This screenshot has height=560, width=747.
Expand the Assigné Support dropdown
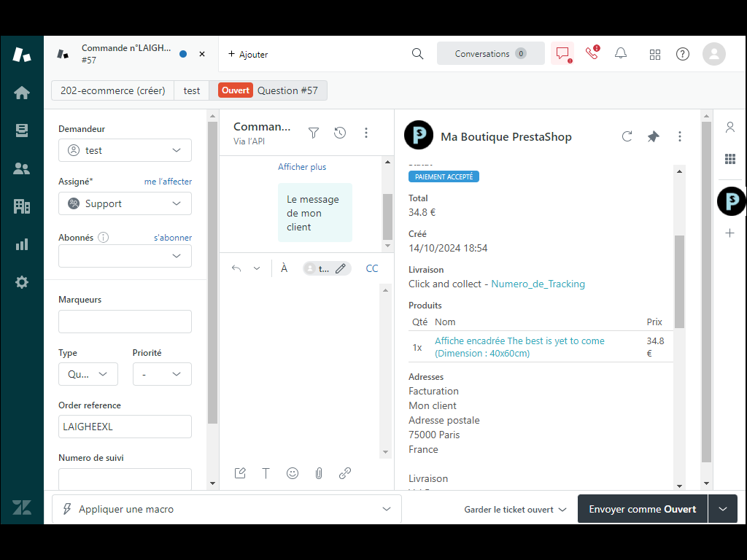(x=125, y=203)
